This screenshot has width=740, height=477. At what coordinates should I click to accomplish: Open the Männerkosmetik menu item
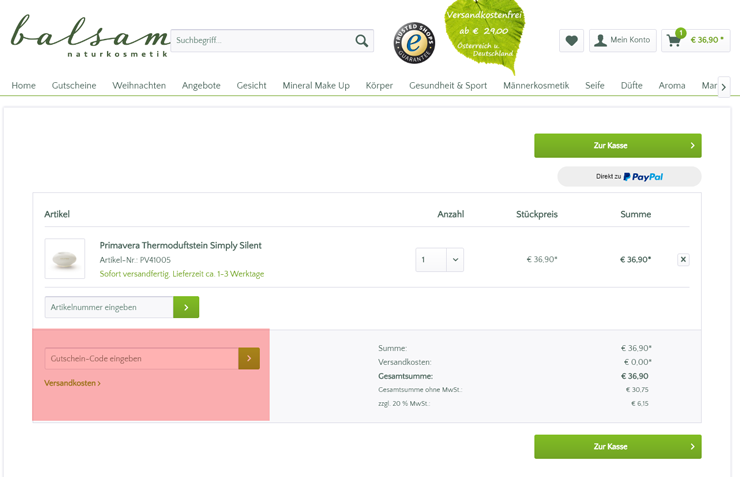coord(536,85)
